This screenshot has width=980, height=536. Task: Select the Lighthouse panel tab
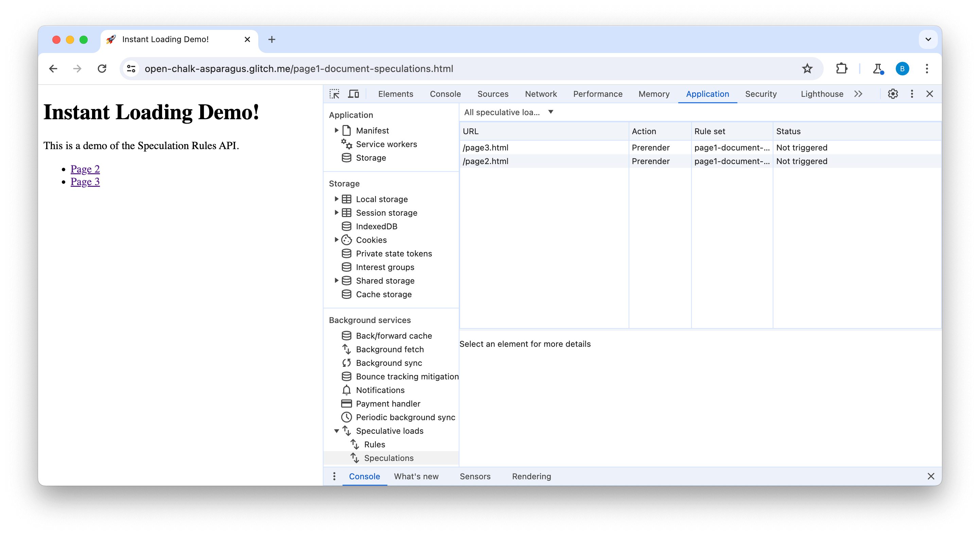tap(822, 94)
